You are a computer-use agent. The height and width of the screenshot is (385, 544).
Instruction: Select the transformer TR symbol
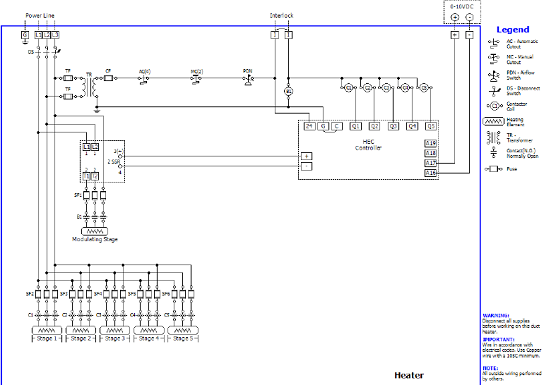[90, 87]
